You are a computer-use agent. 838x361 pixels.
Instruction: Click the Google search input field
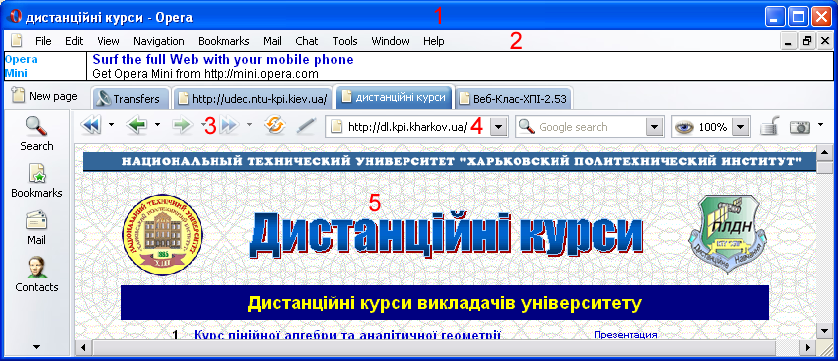(591, 127)
